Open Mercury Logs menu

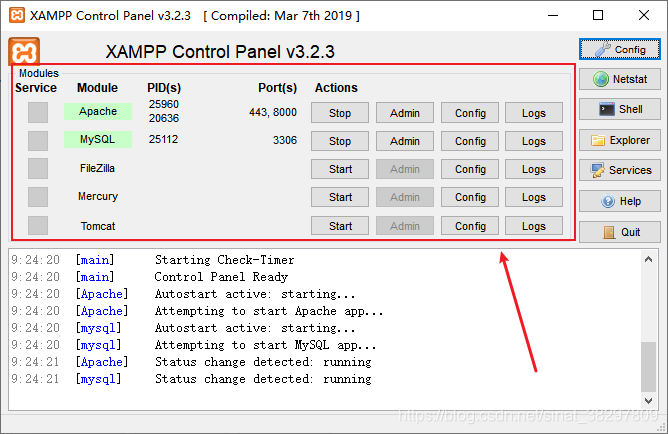(534, 197)
